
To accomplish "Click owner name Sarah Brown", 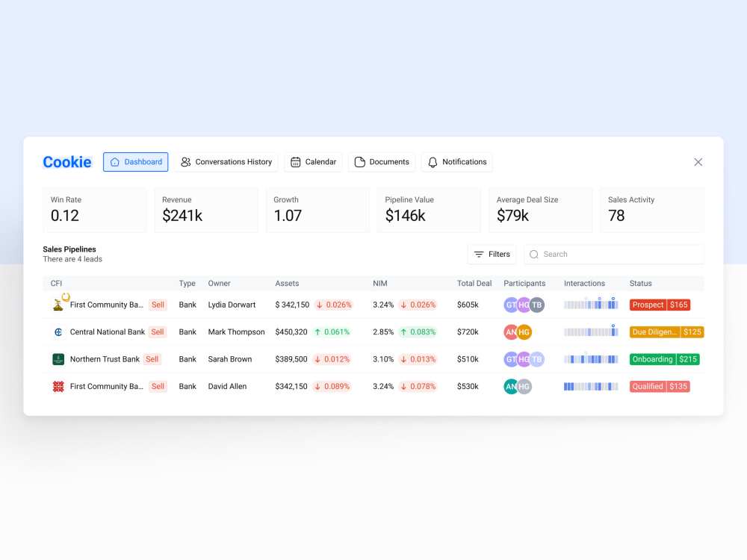I will (229, 359).
